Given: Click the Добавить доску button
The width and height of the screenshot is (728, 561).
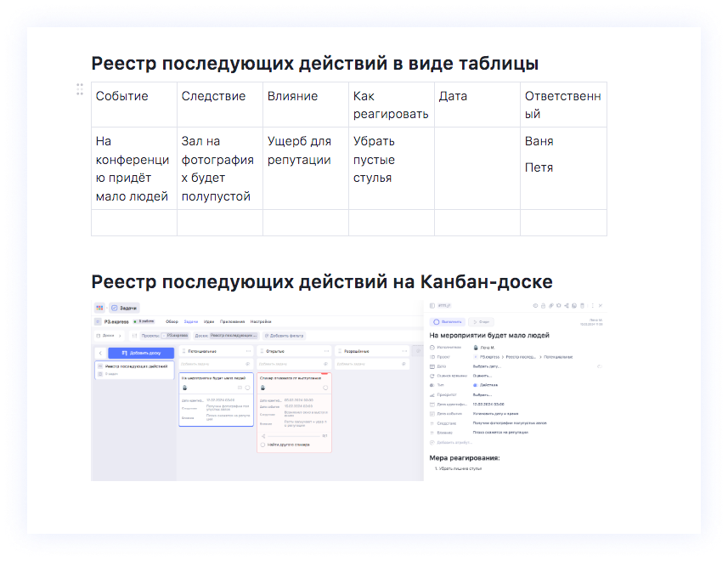Looking at the screenshot, I should pos(142,354).
